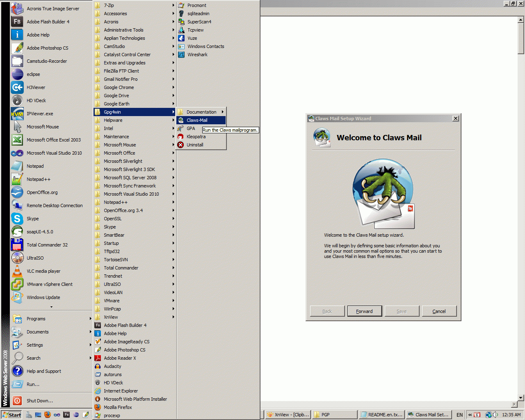Click the vertical scrollbar down arrow

pos(521,397)
